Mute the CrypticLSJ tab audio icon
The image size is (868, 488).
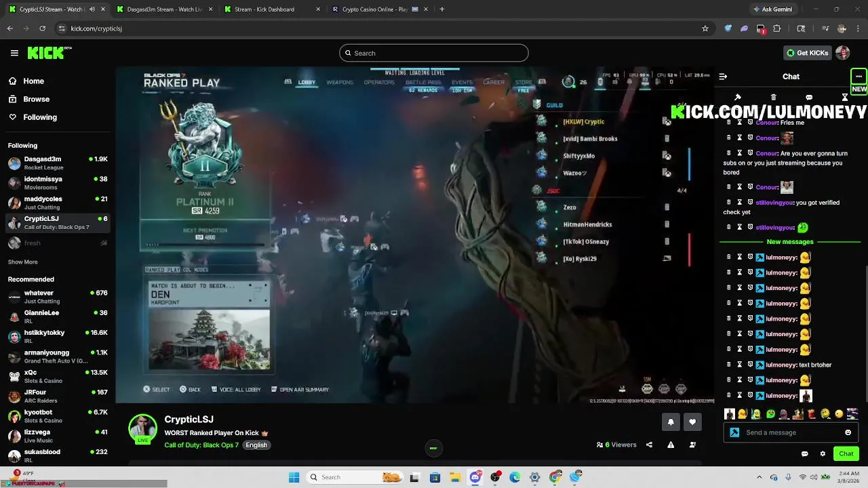click(x=92, y=9)
